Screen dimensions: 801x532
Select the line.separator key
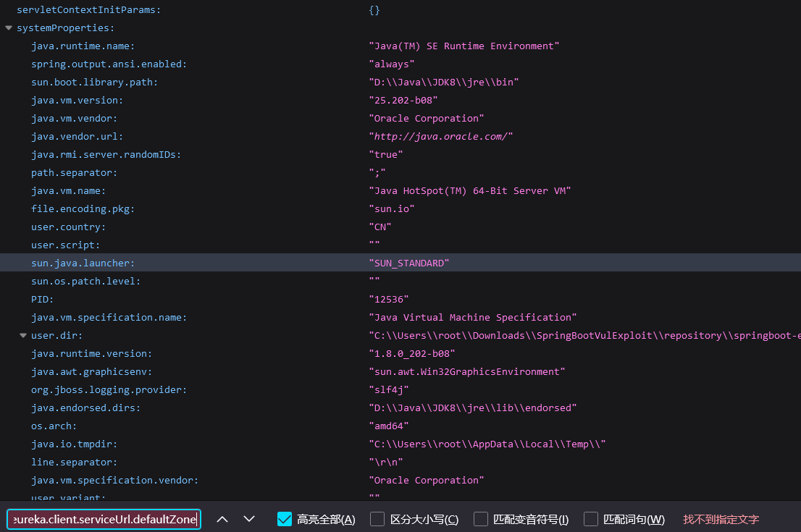[74, 462]
